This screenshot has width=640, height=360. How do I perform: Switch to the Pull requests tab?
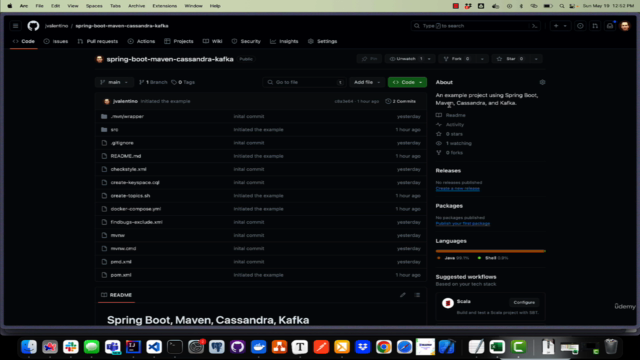click(98, 41)
